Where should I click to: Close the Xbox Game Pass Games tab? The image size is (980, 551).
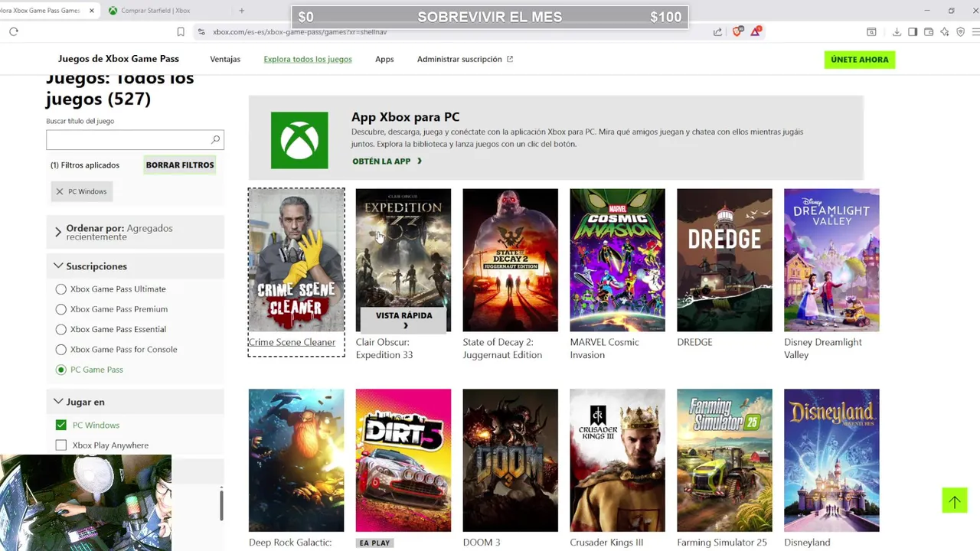click(x=92, y=11)
